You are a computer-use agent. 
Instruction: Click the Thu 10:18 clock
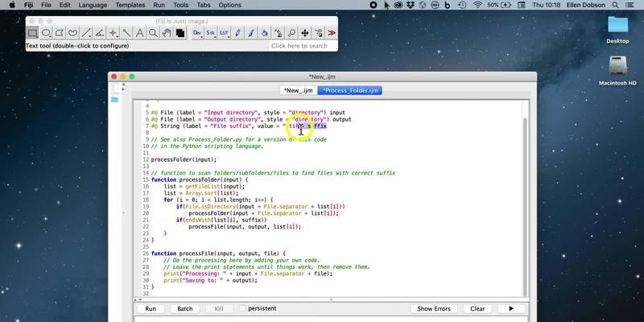click(x=546, y=5)
